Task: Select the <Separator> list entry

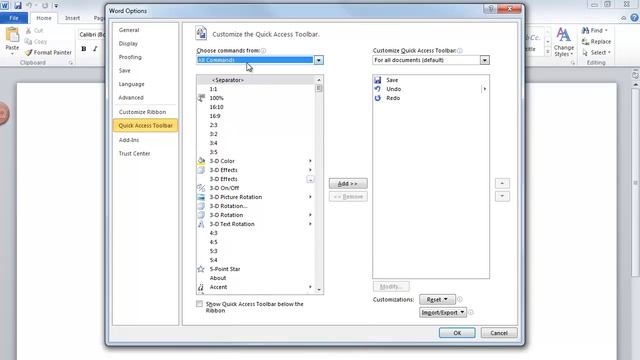Action: [256, 80]
